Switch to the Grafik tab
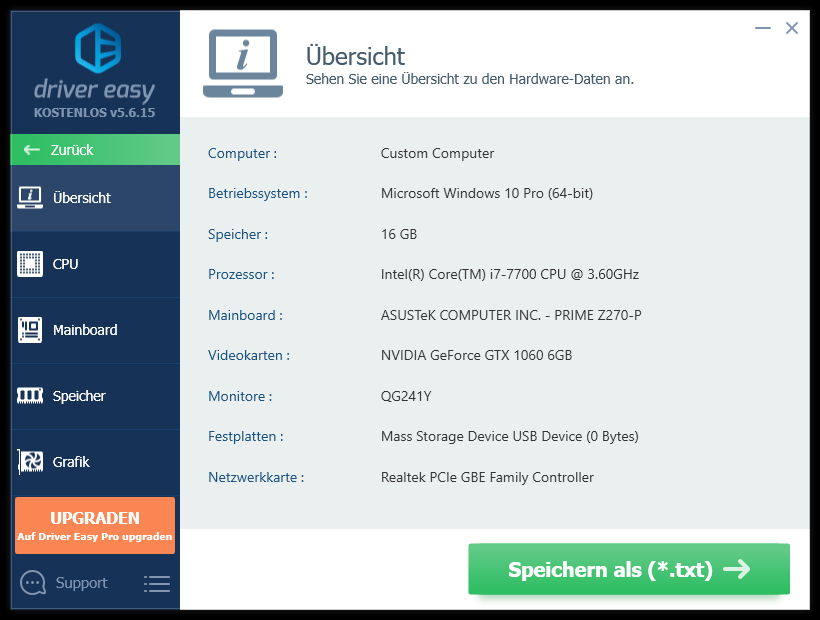This screenshot has height=620, width=820. (95, 462)
